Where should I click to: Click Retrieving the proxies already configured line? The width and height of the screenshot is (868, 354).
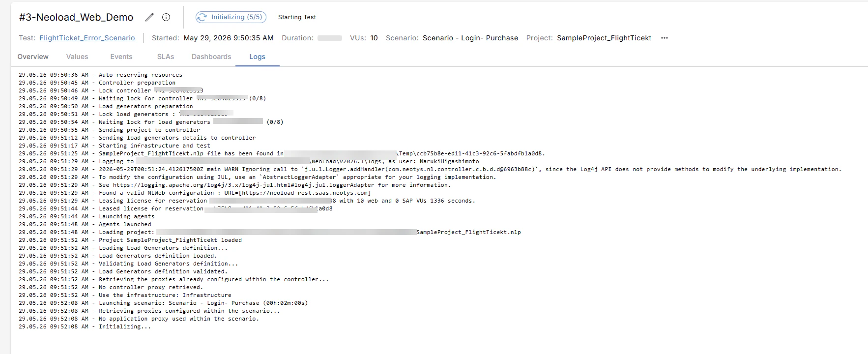click(x=174, y=279)
